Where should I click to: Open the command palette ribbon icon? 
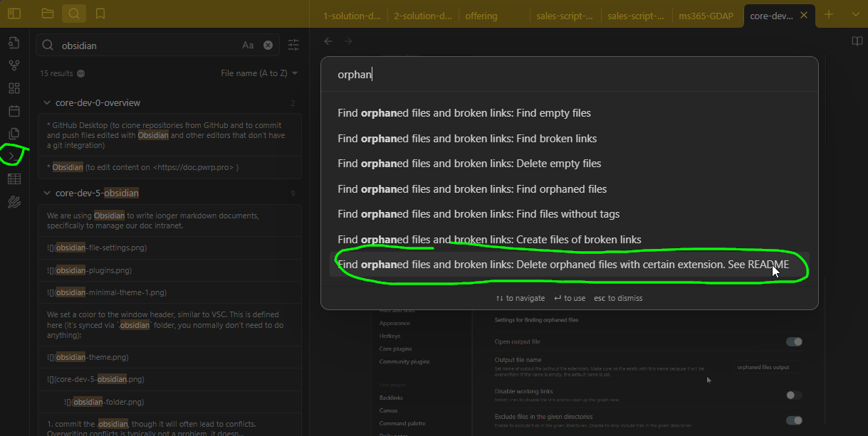(12, 156)
